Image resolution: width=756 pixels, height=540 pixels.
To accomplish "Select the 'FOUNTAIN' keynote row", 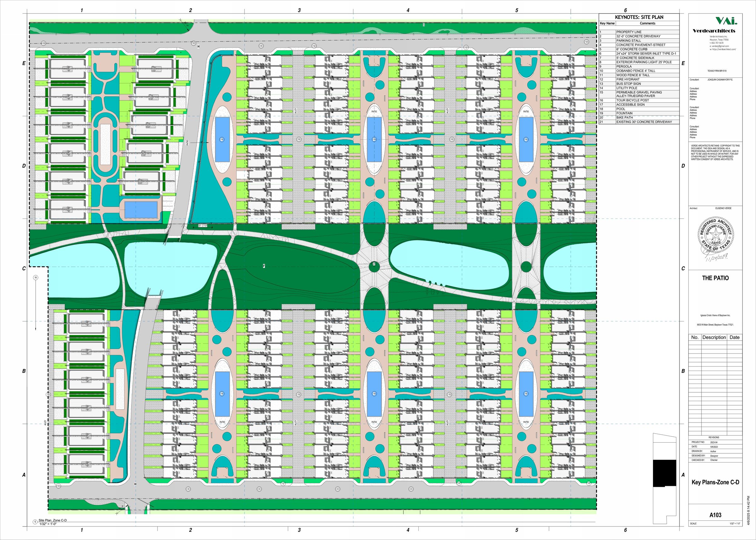I will 639,113.
